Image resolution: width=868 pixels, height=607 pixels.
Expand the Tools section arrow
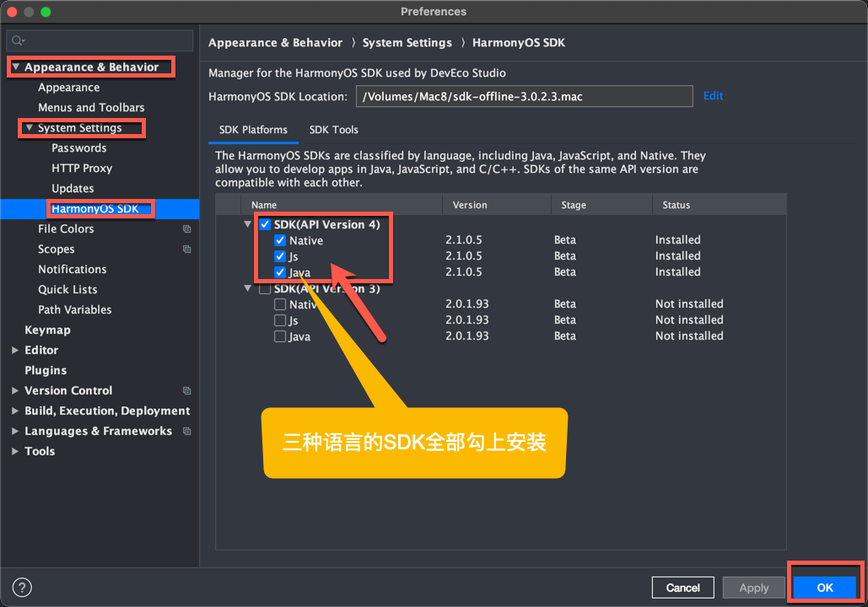tap(15, 451)
